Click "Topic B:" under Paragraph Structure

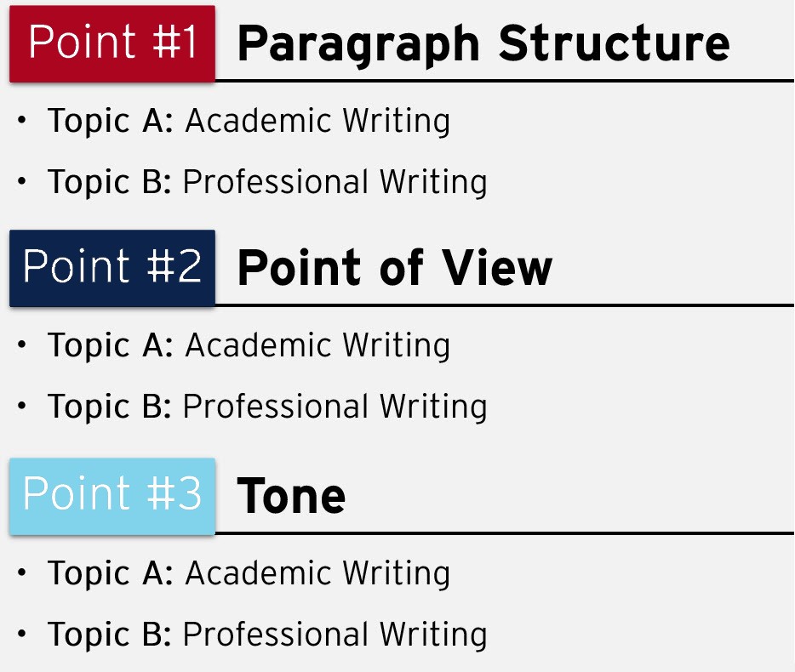tap(110, 182)
